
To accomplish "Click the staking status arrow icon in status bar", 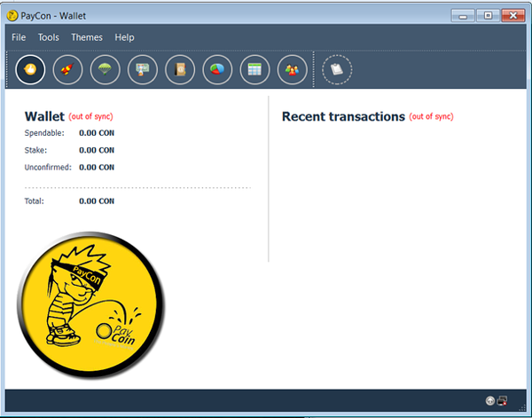I will click(490, 401).
